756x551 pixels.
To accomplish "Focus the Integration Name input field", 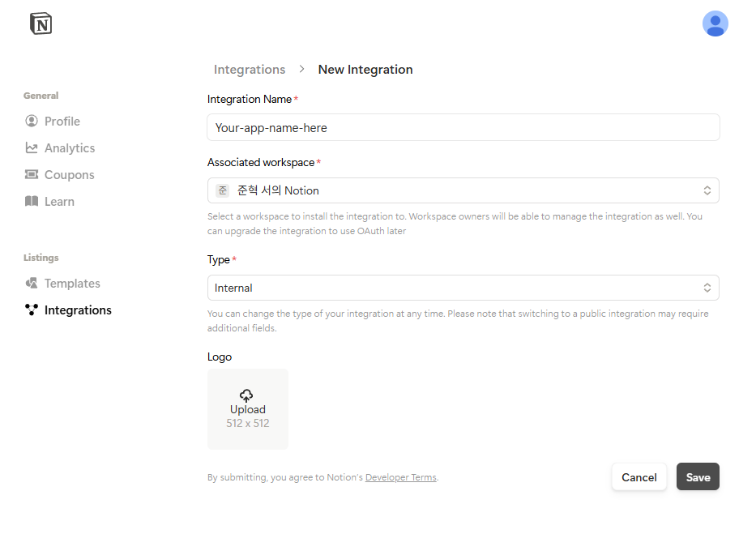I will coord(463,127).
